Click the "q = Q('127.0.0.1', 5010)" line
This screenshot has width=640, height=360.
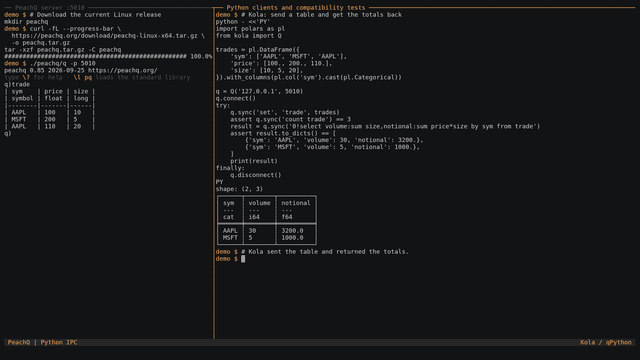[x=260, y=91]
